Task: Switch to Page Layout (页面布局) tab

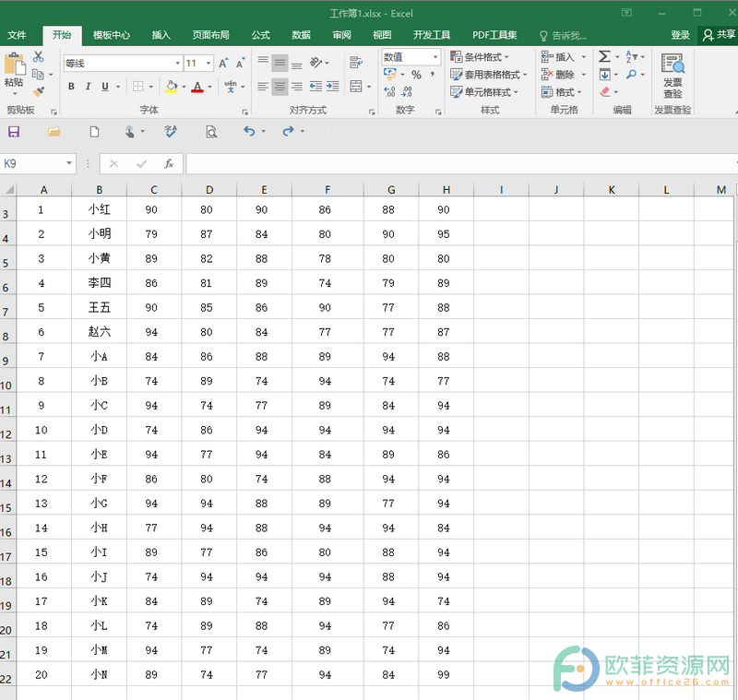Action: 210,35
